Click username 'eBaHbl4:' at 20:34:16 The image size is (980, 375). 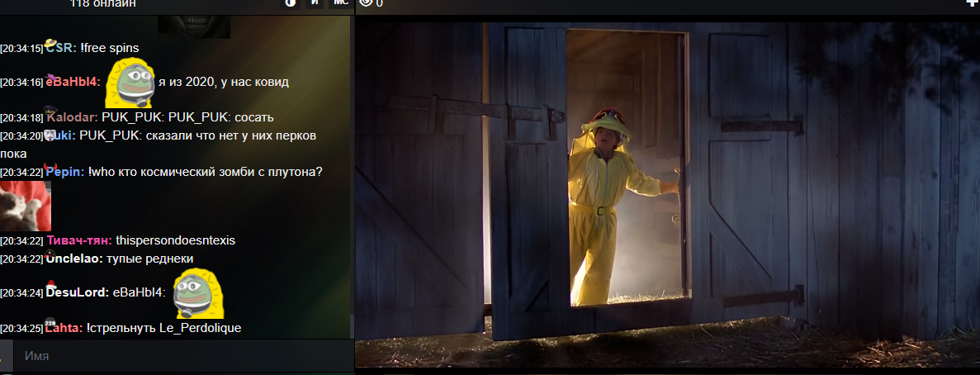(x=73, y=82)
